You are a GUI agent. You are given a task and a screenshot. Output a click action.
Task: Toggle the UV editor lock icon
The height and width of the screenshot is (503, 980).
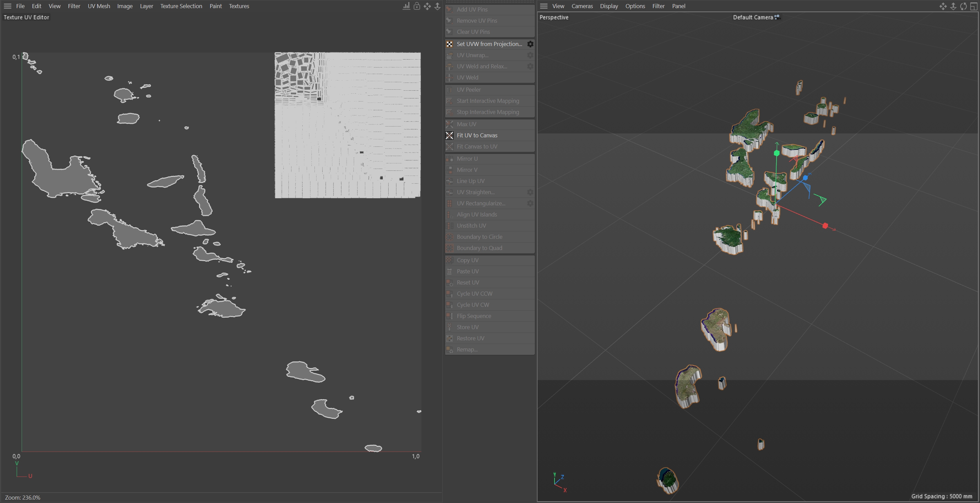[417, 6]
